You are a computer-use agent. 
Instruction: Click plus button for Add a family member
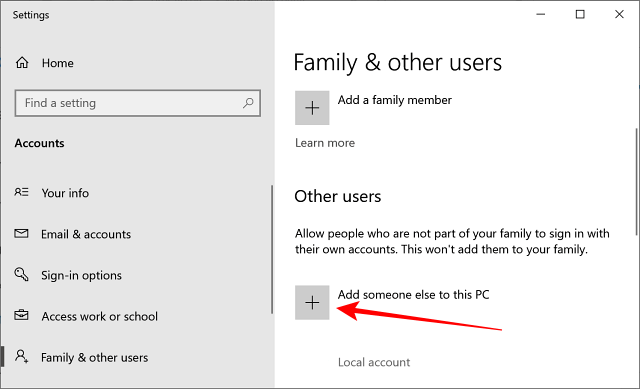click(x=312, y=108)
